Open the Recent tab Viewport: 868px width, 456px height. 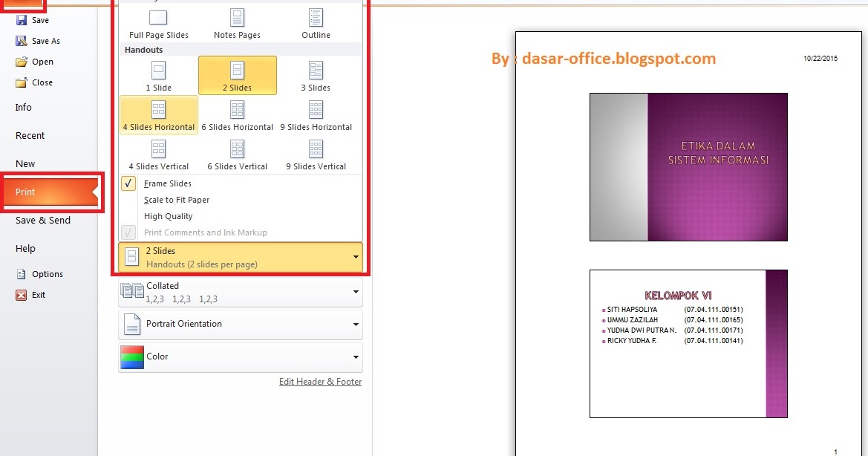tap(30, 136)
